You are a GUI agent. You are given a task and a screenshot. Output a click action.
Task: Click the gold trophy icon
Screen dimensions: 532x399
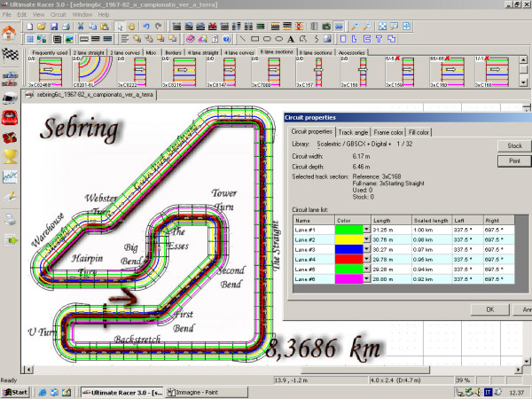[11, 158]
